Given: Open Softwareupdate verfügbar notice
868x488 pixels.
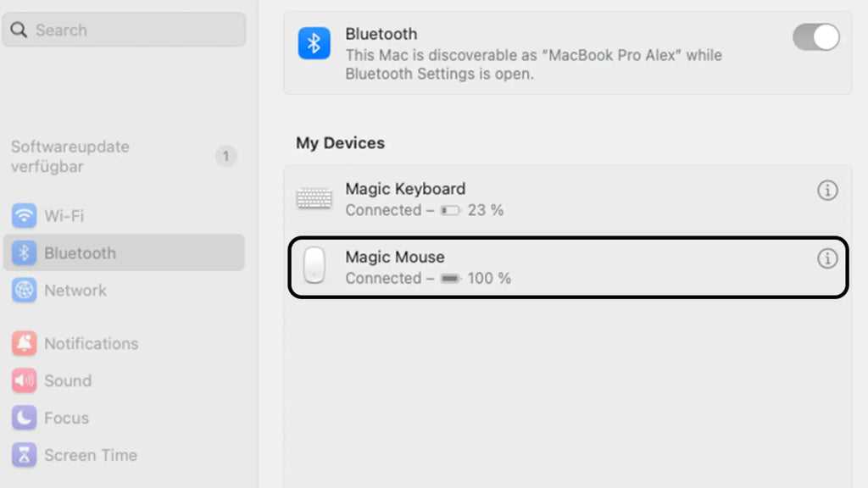Looking at the screenshot, I should point(70,157).
